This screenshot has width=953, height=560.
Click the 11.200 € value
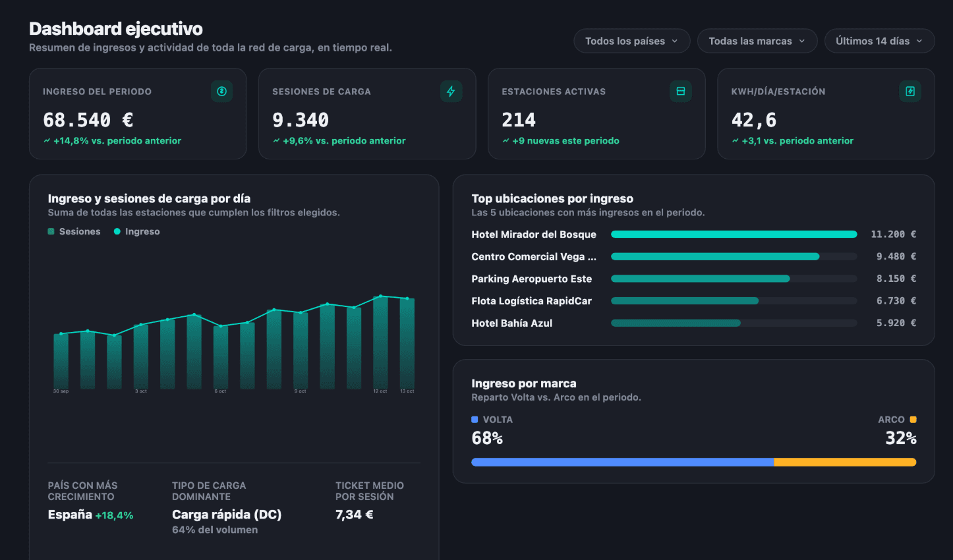[894, 235]
